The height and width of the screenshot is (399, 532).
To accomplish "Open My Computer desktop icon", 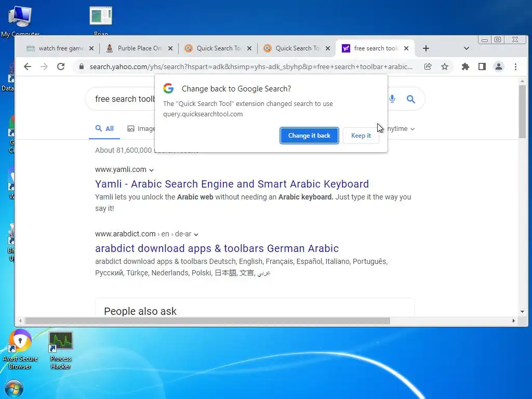I will tap(20, 21).
